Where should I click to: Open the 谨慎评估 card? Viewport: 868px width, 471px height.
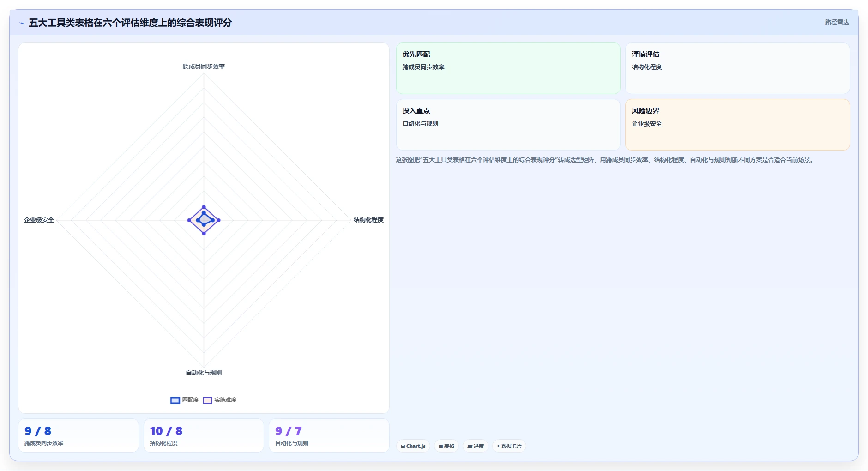tap(737, 68)
